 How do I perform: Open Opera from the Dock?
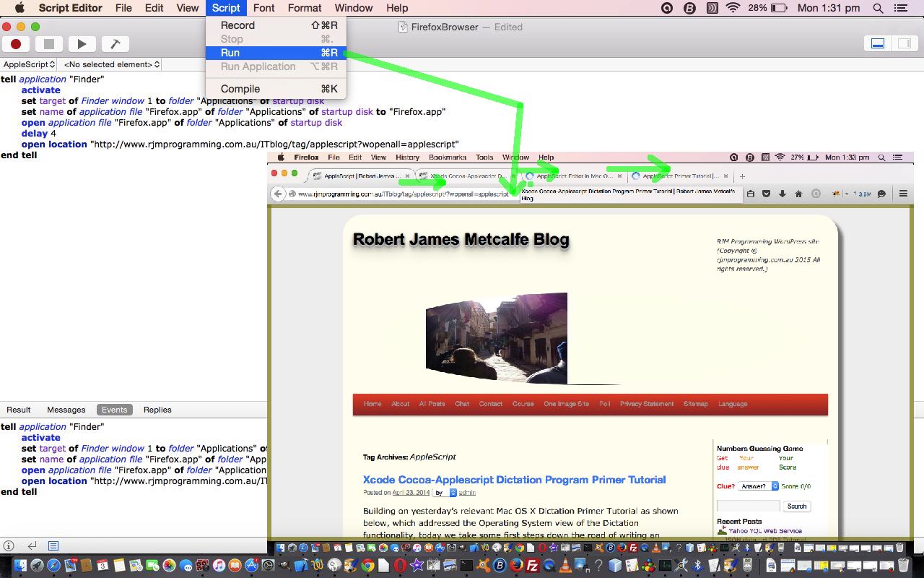pos(400,565)
